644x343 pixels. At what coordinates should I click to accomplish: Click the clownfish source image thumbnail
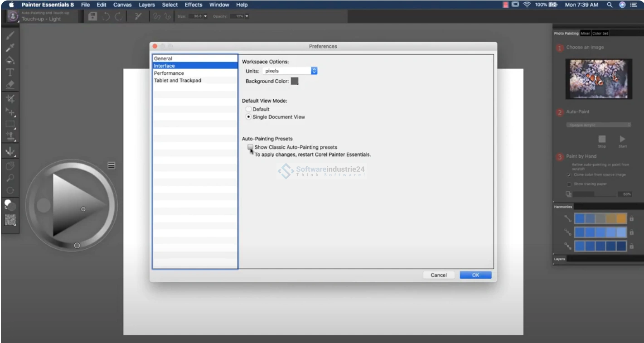(598, 78)
